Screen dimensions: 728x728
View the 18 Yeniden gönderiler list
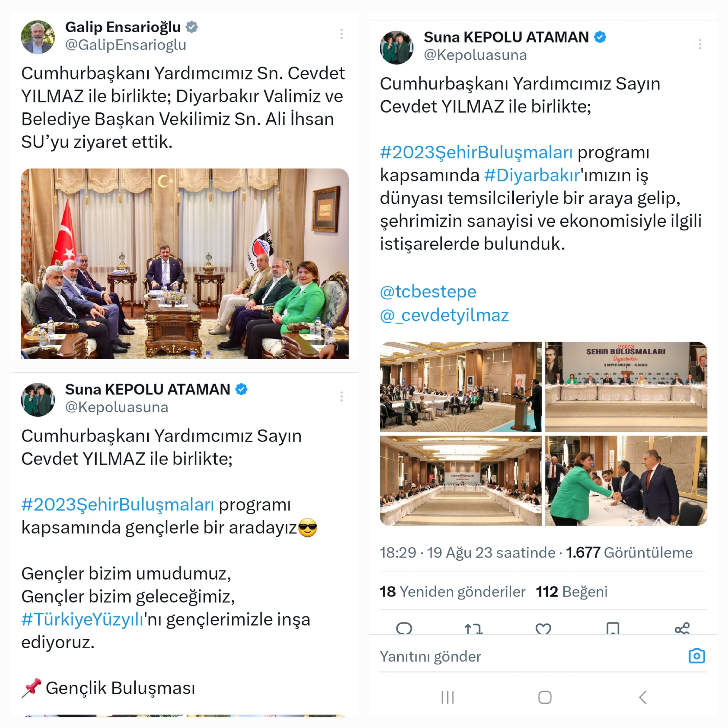452,591
